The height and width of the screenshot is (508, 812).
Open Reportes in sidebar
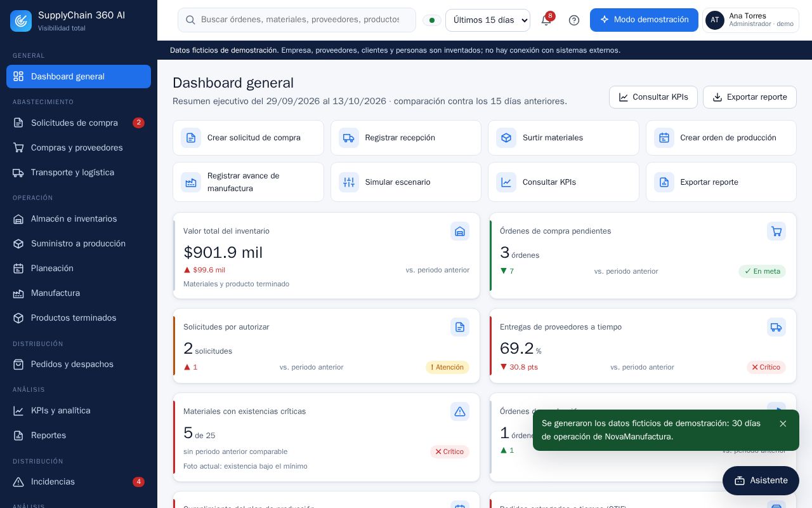[79, 435]
